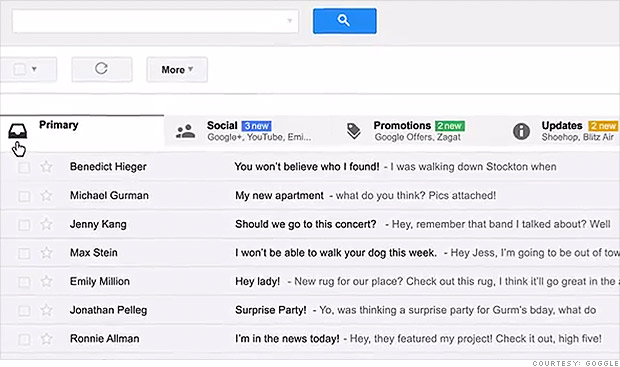Switch to the Primary tab
620x367 pixels.
click(x=82, y=133)
